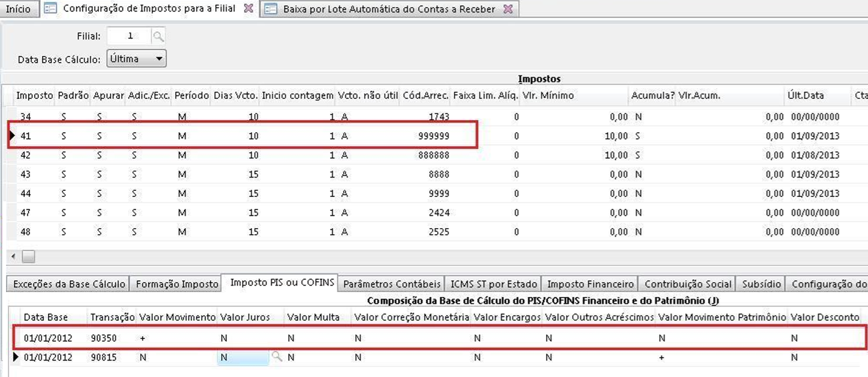Click the Valor Movimento column header
Viewport: 868px width, 377px height.
tap(177, 317)
